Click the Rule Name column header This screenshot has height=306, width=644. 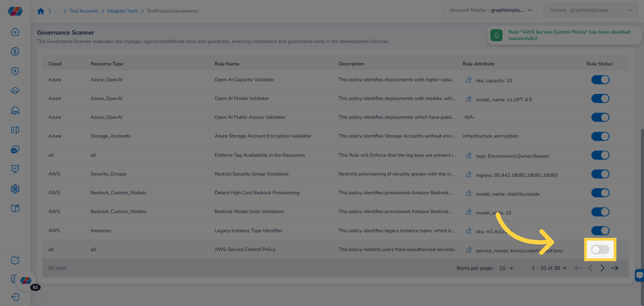coord(227,64)
